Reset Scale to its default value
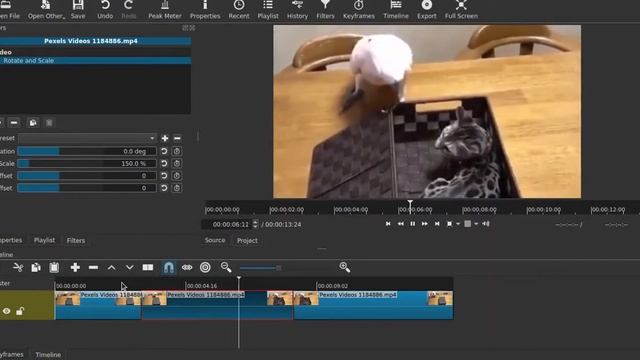Viewport: 640px width, 360px height. 164,163
